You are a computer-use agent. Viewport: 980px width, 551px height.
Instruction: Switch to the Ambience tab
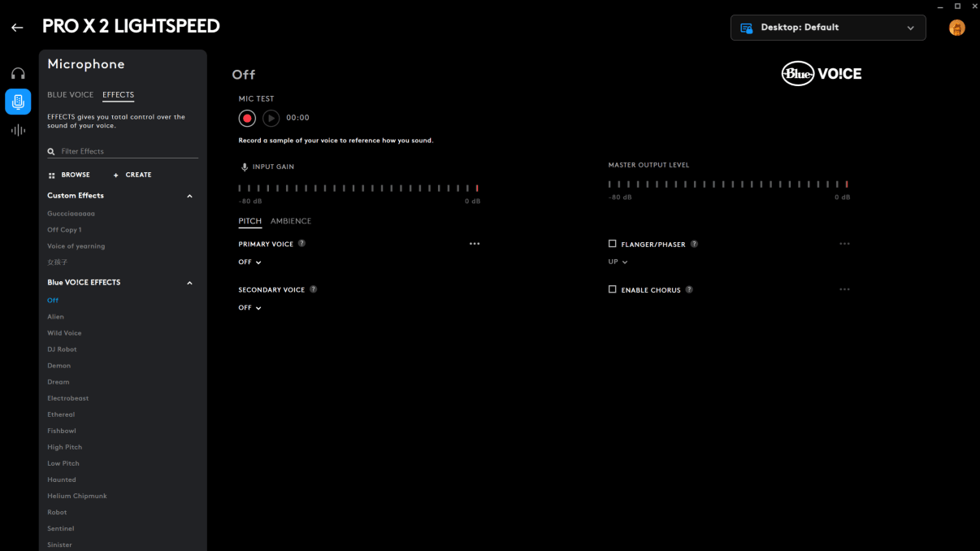pyautogui.click(x=291, y=221)
